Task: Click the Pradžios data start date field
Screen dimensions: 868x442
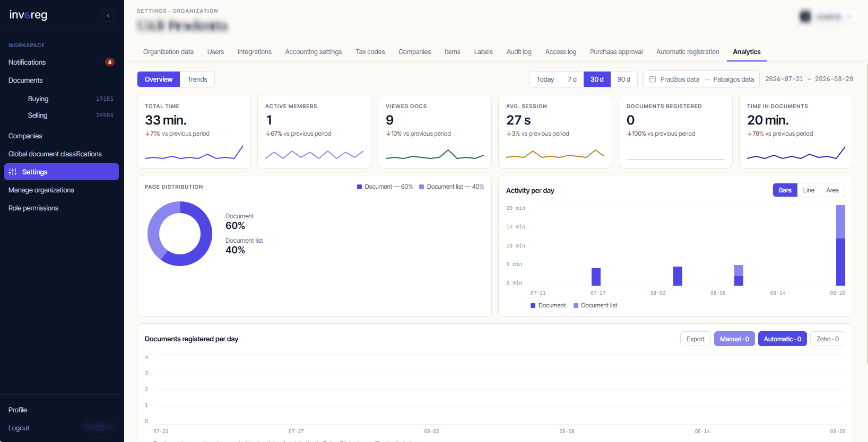Action: [680, 79]
